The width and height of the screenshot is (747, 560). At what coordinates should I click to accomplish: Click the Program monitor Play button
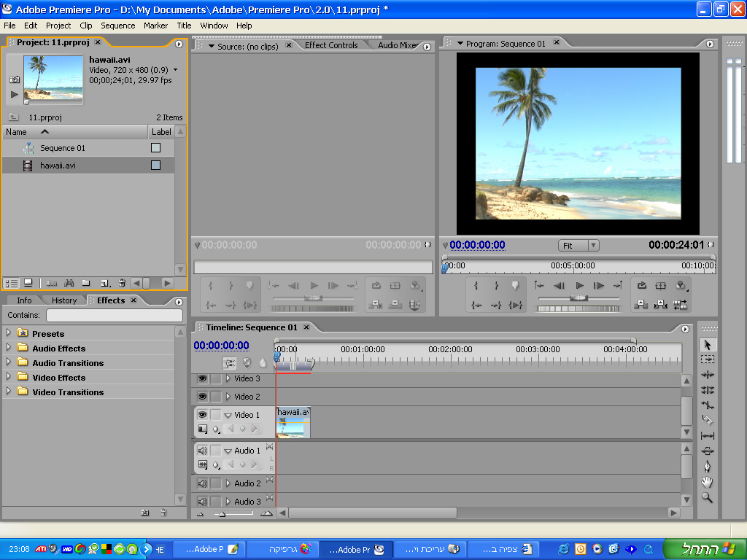click(x=580, y=286)
